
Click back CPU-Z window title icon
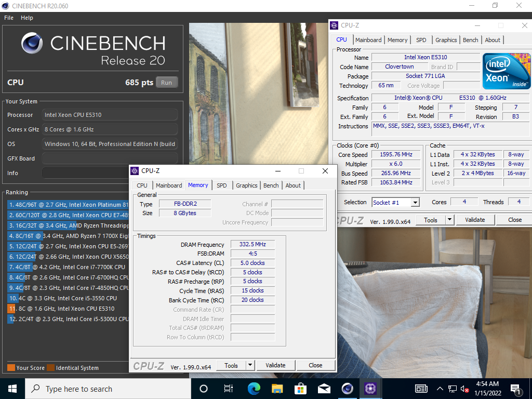coord(334,25)
